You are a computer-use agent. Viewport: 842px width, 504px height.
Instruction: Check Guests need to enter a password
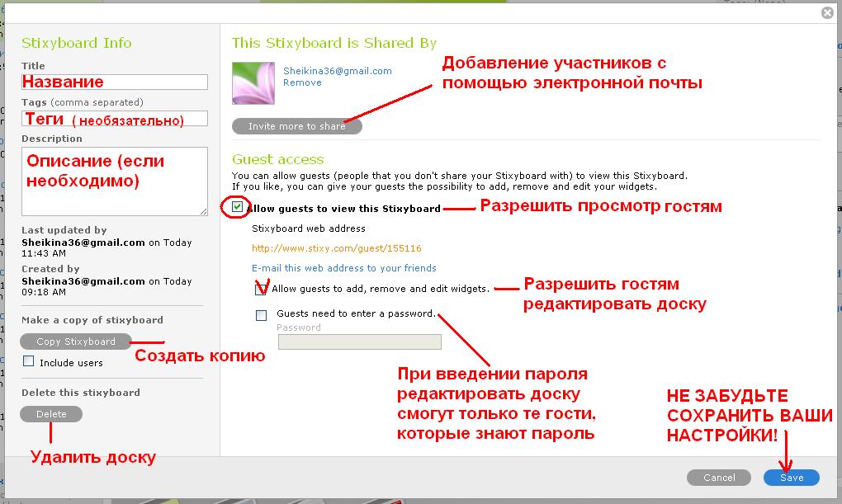(261, 315)
